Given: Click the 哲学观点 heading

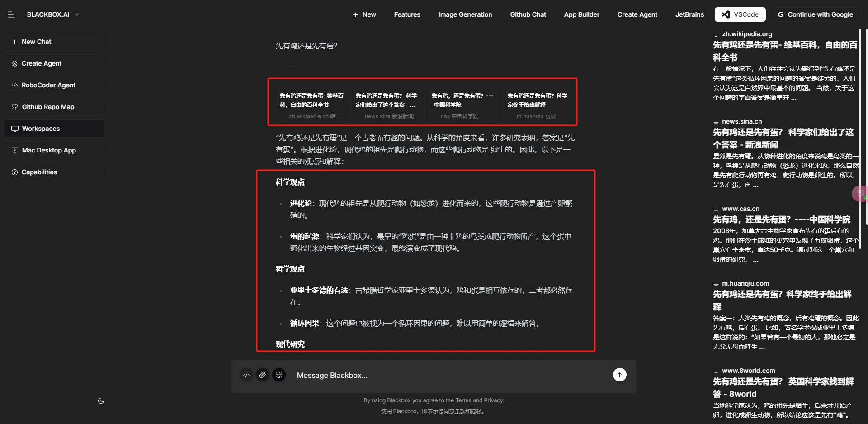Looking at the screenshot, I should [290, 269].
